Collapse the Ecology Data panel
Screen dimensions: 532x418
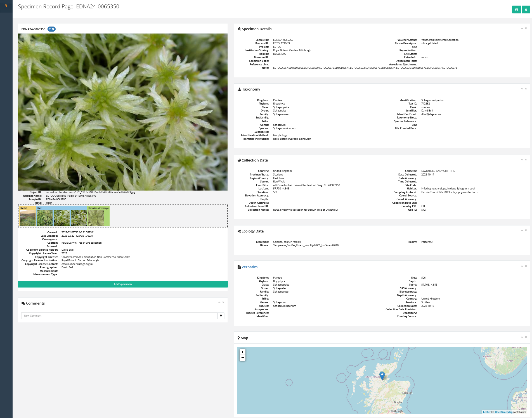pyautogui.click(x=522, y=230)
